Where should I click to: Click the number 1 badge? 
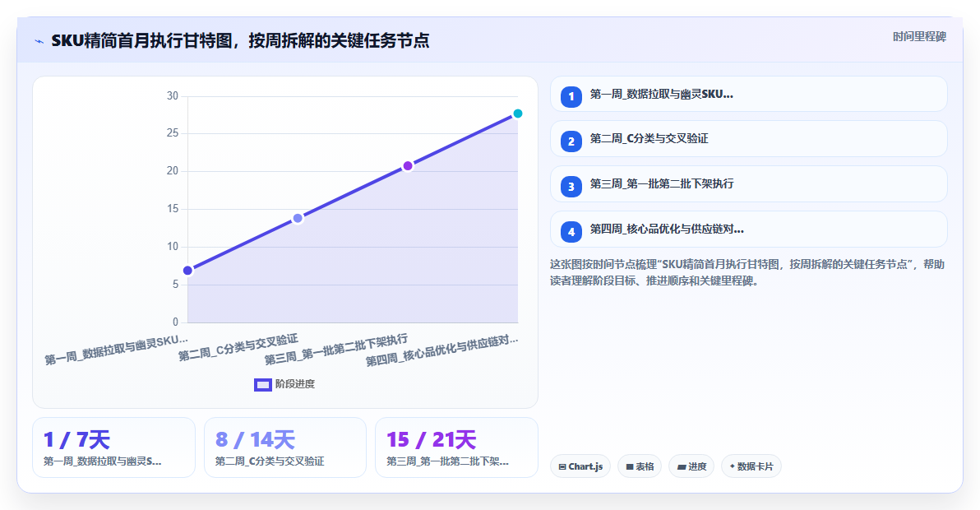click(571, 97)
